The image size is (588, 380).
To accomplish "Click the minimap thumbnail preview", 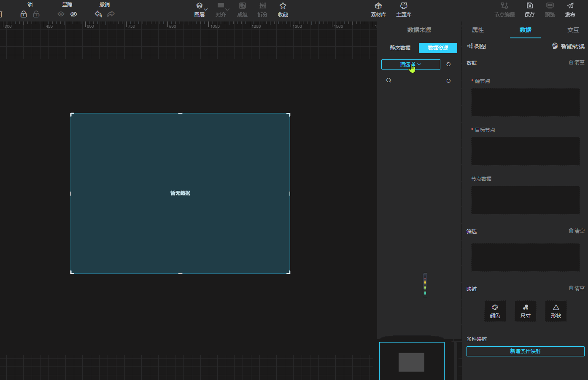I will pyautogui.click(x=412, y=361).
